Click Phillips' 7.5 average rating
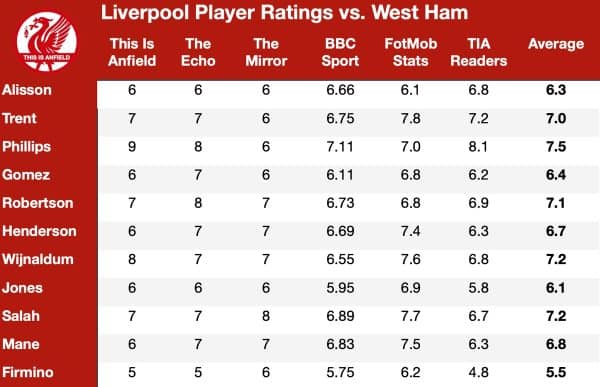 click(556, 147)
